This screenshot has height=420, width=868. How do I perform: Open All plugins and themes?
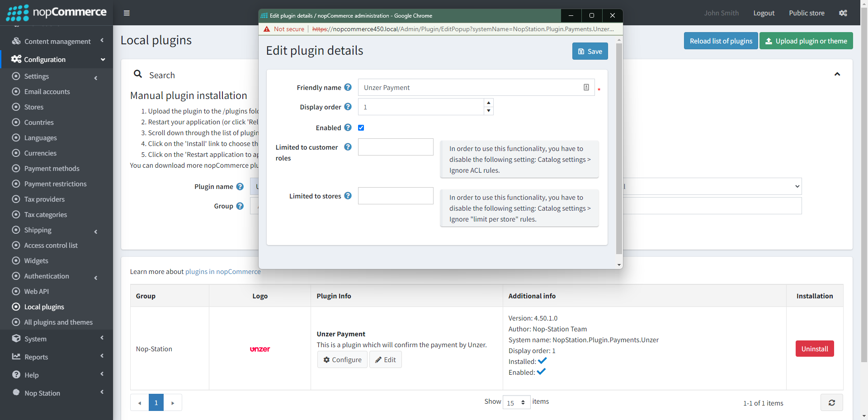58,322
